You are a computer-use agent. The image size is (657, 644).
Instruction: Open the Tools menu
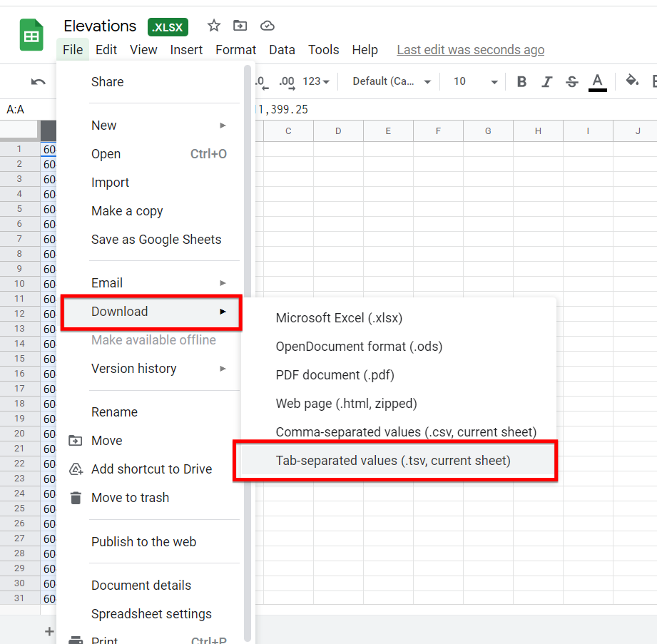[x=323, y=50]
